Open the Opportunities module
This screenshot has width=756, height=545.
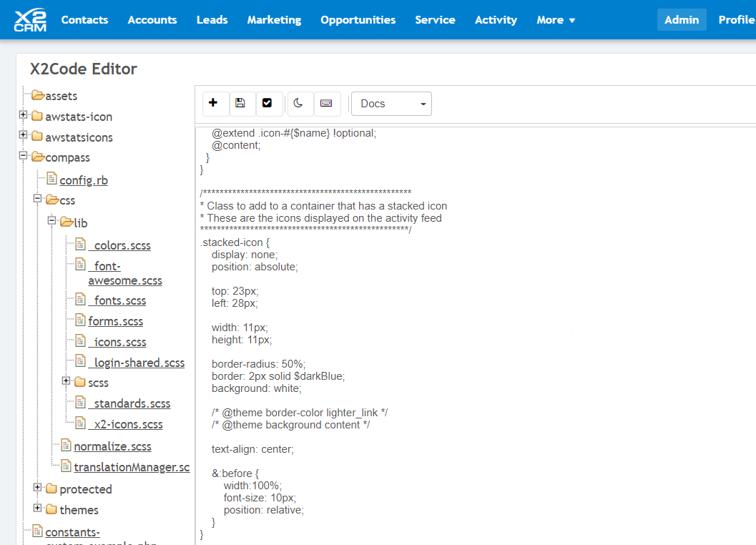point(358,20)
